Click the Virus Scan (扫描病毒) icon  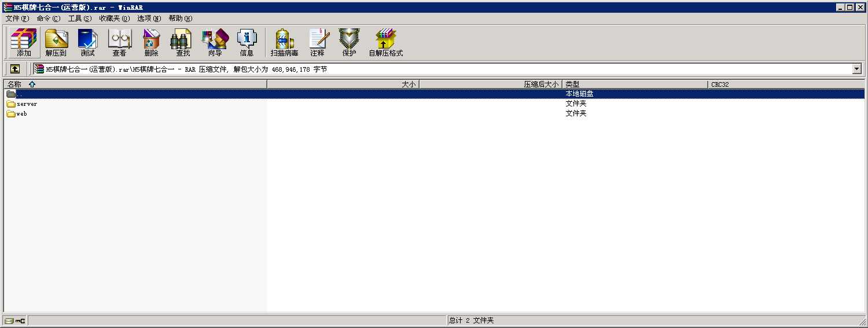(284, 43)
